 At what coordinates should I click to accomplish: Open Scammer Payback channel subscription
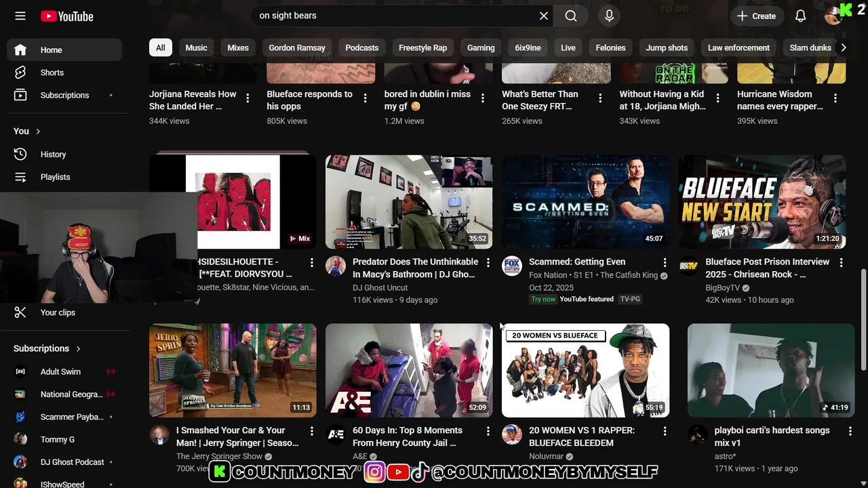pos(64,417)
